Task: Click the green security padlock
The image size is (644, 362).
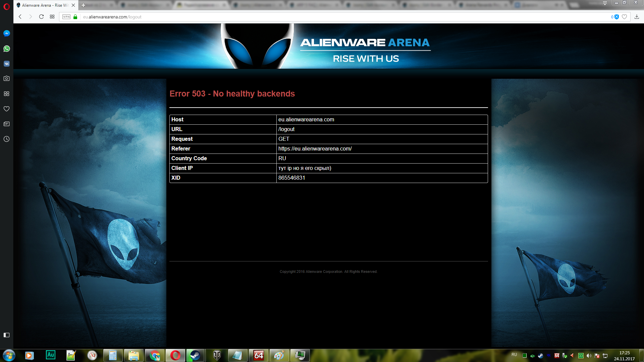Action: pos(75,17)
